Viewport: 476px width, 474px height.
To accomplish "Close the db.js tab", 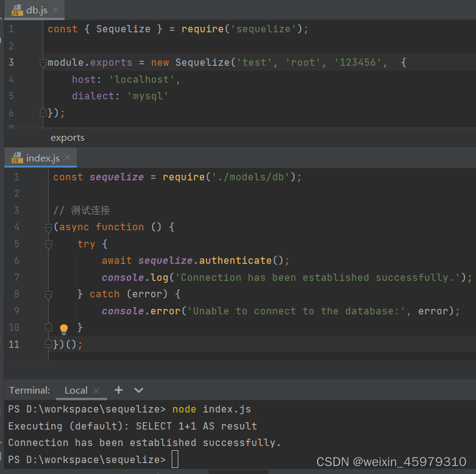I will [55, 10].
